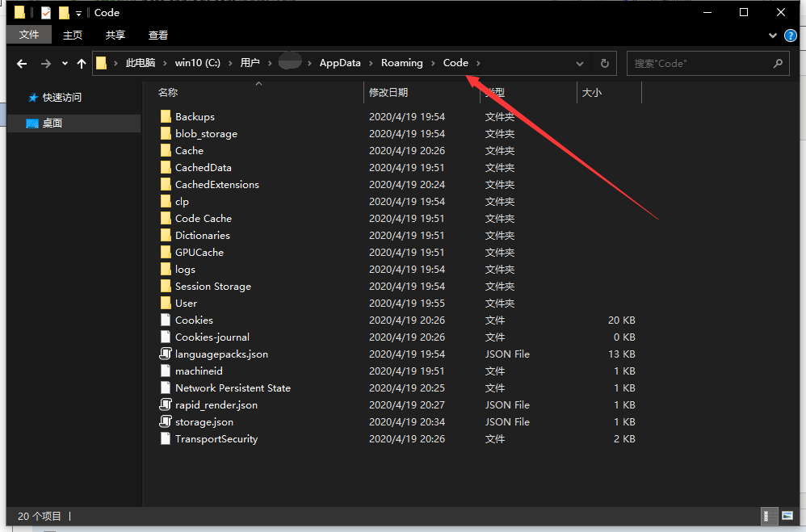Click the Up one level arrow

[81, 64]
